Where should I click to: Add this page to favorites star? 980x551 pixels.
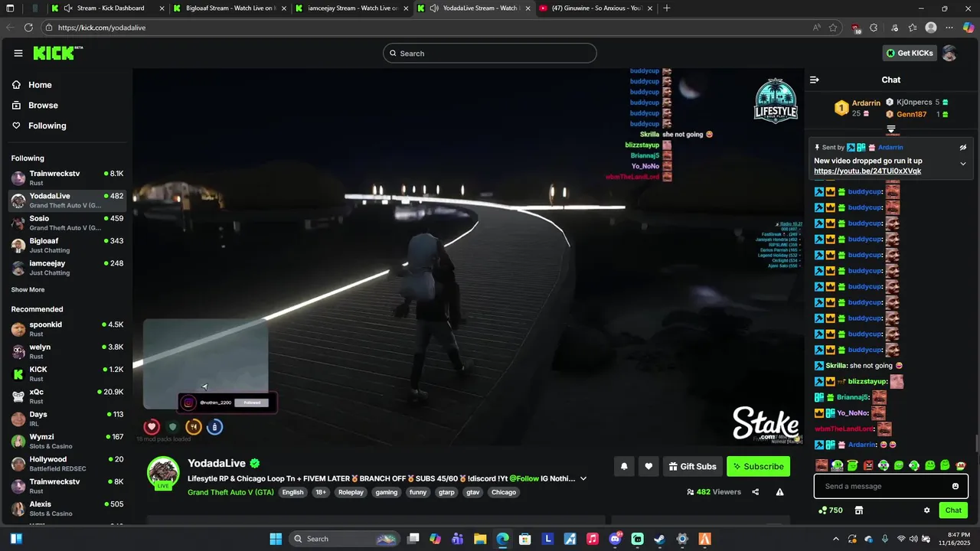tap(833, 28)
